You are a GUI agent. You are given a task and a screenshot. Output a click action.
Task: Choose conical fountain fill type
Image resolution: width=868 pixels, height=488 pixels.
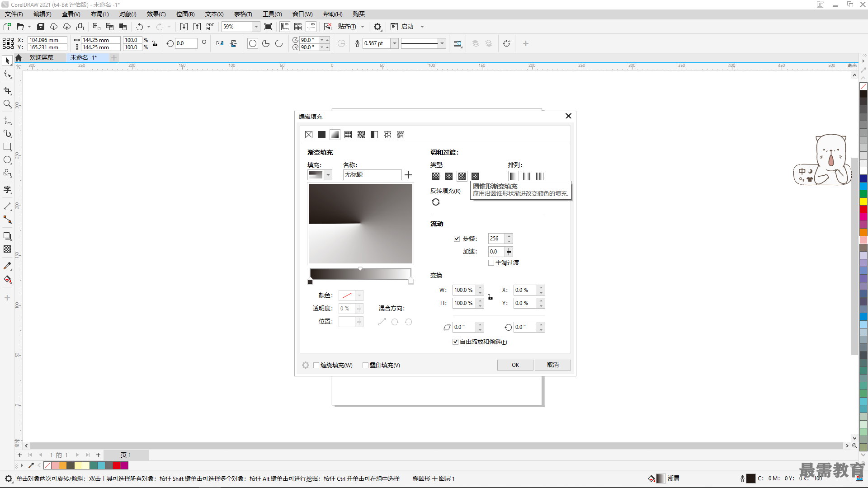point(462,176)
